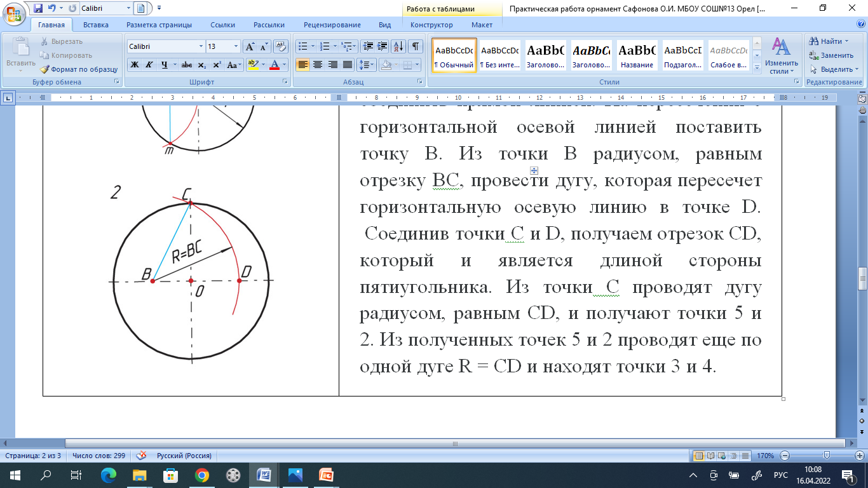Switch to the Разметка страницы tab
The height and width of the screenshot is (488, 868).
159,25
